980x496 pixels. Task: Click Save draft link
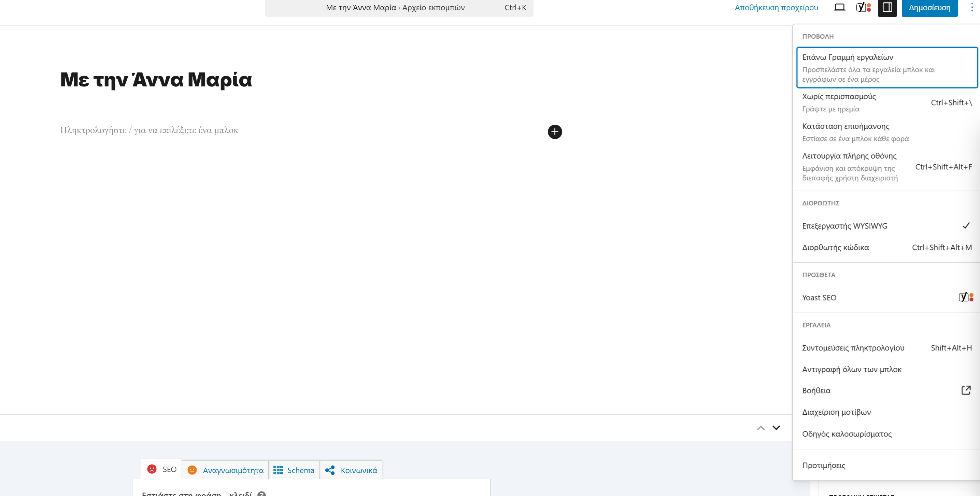(776, 8)
